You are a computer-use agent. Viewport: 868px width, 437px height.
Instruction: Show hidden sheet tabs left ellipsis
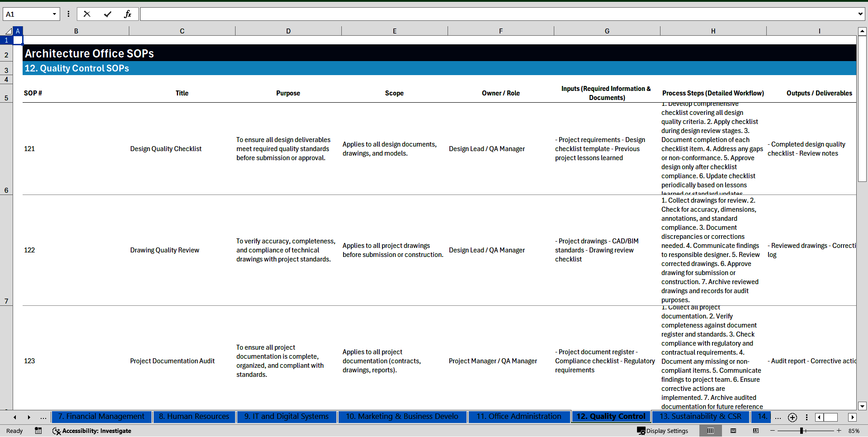pos(43,417)
